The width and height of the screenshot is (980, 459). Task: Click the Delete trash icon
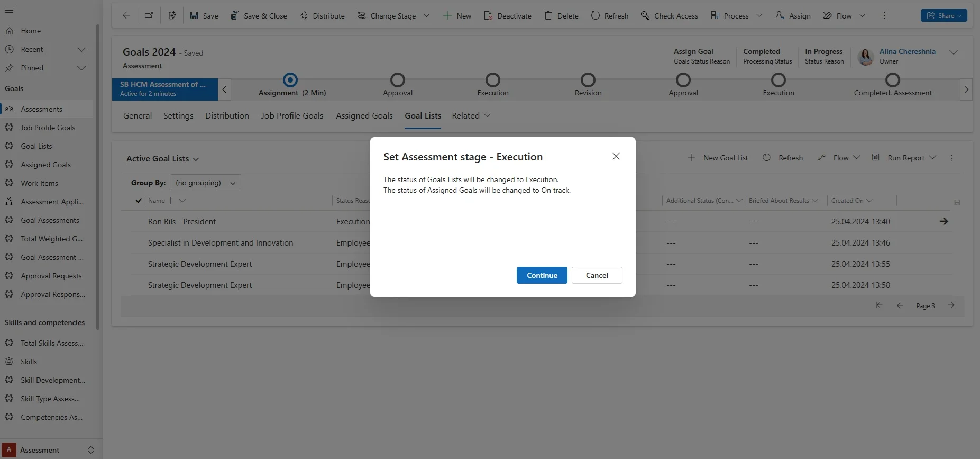(x=548, y=16)
